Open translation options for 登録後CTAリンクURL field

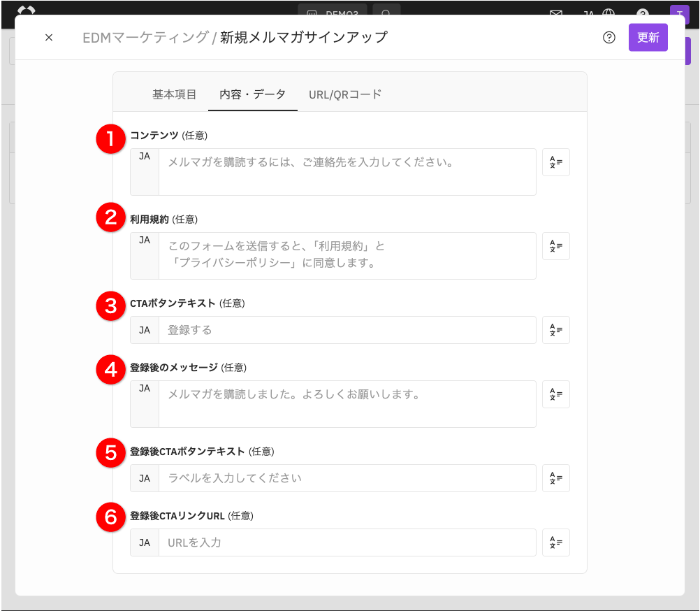pos(556,542)
